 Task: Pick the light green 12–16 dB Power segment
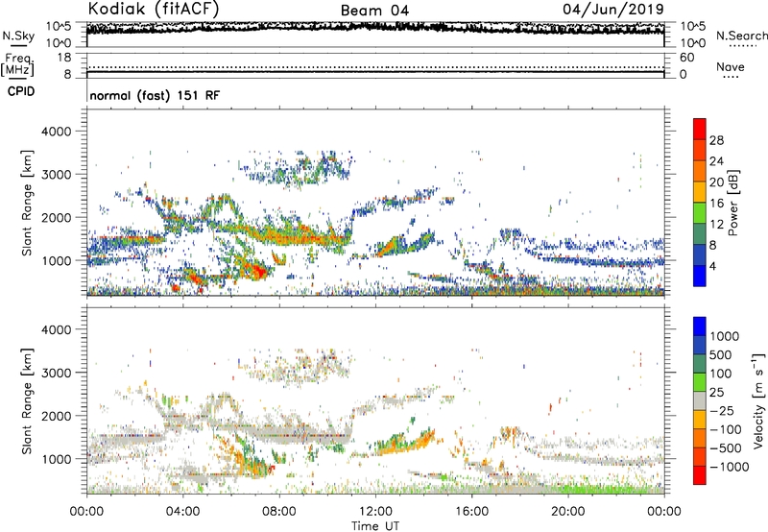tap(700, 213)
